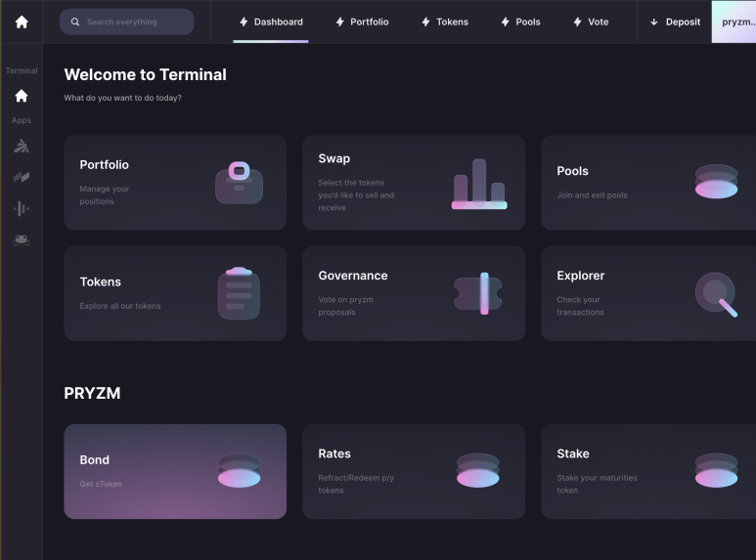Click the 'PRYZM' section heading
Image resolution: width=756 pixels, height=560 pixels.
pos(92,393)
